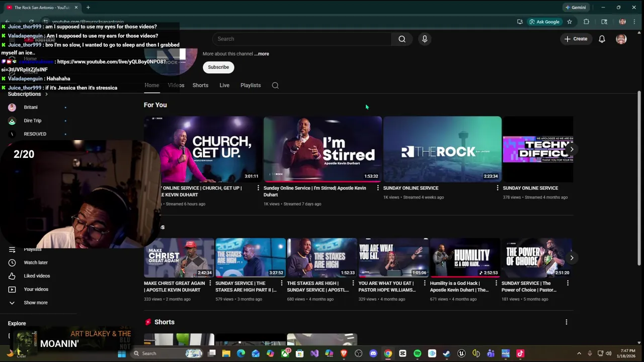644x362 pixels.
Task: Subscribe to The Rock channel
Action: point(218,67)
